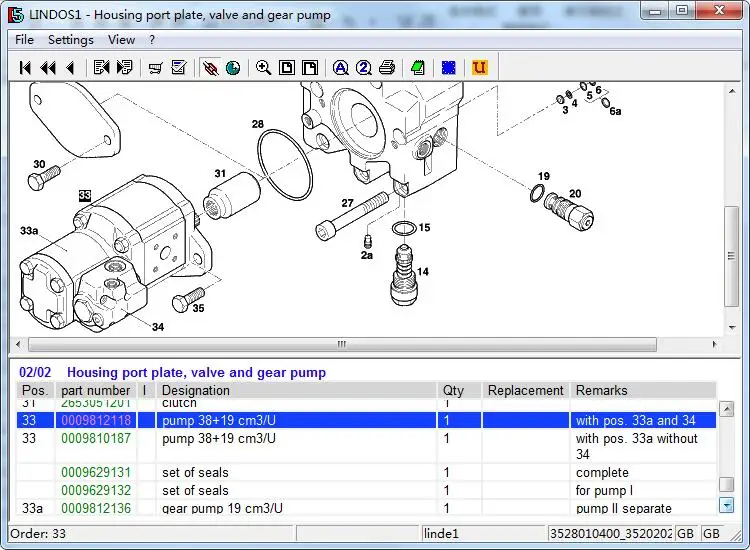The image size is (750, 550).
Task: Click parts list scrollbar down arrow
Action: click(727, 505)
